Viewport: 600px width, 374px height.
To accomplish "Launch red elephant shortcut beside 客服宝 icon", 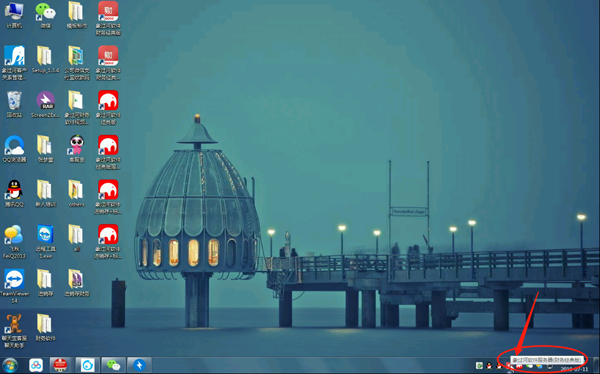I will pos(108,152).
